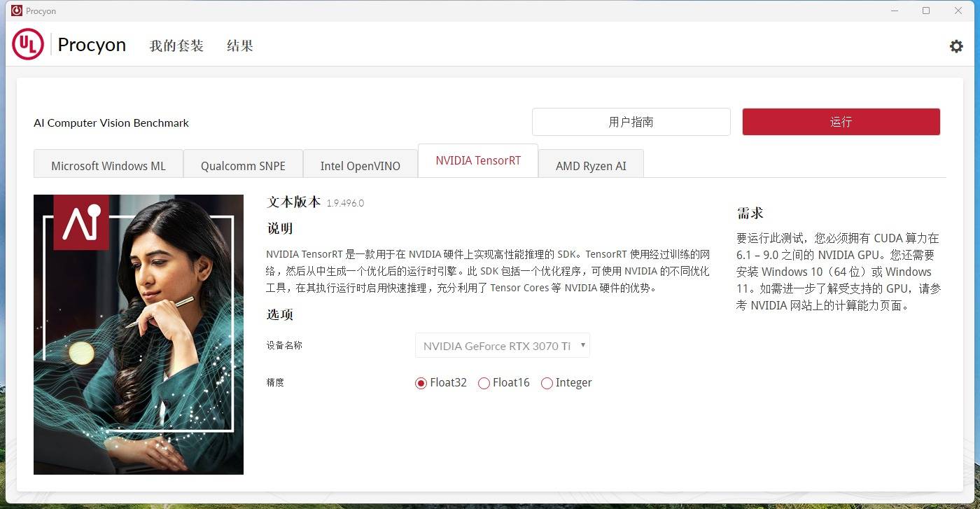This screenshot has width=980, height=509.
Task: Open the device name dropdown
Action: (497, 346)
